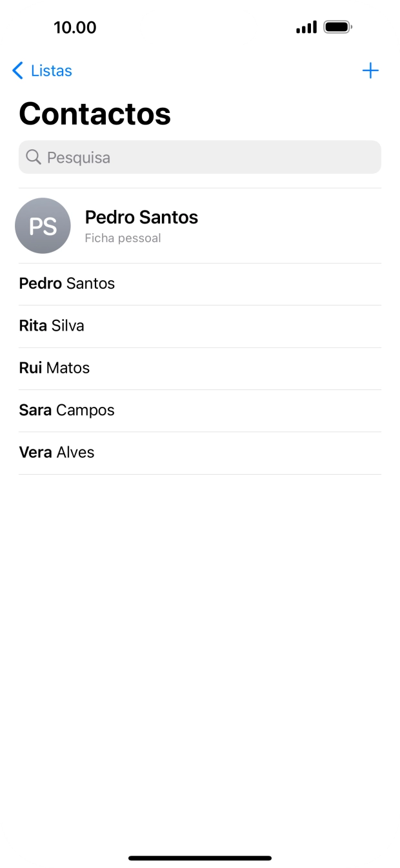Select the contact Rita Silva

pyautogui.click(x=52, y=325)
